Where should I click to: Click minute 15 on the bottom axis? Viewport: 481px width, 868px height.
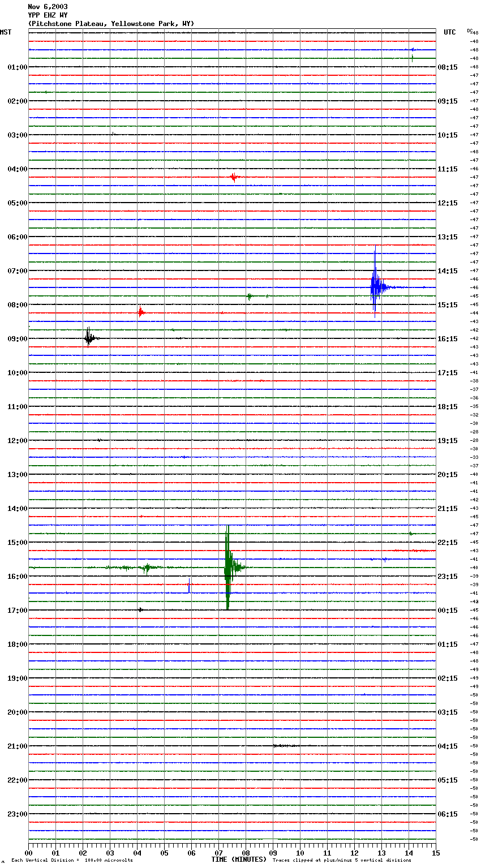point(436,853)
